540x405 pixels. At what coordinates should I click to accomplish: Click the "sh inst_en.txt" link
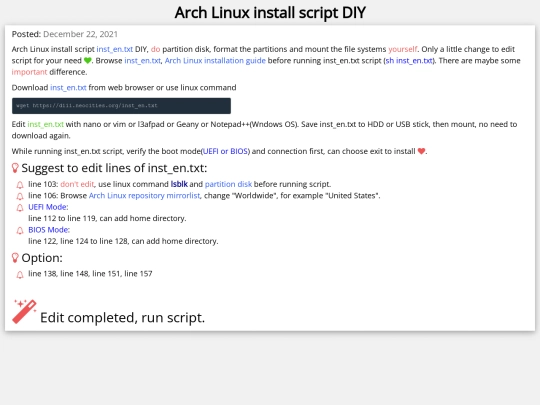409,61
